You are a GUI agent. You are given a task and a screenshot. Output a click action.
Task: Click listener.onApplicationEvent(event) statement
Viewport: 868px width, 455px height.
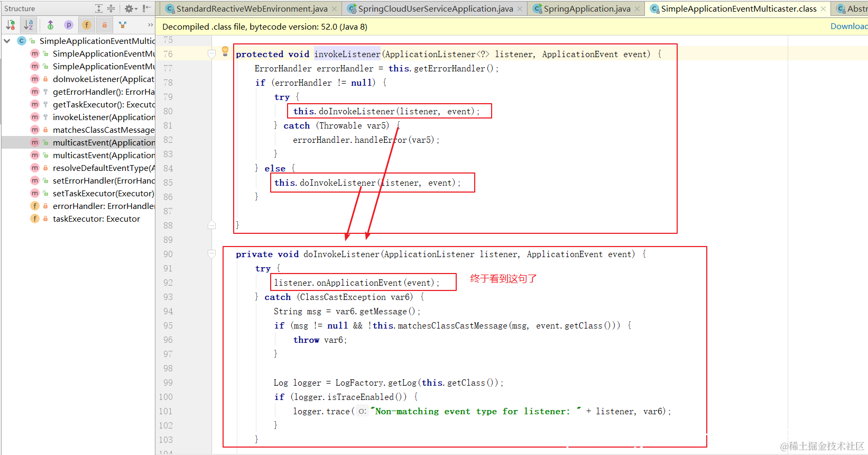point(357,283)
